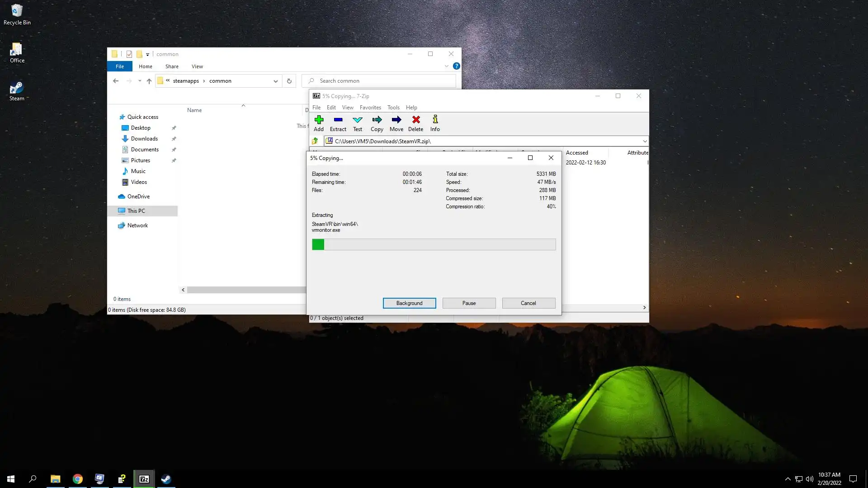The height and width of the screenshot is (488, 868).
Task: Click the red Delete icon
Action: click(415, 120)
